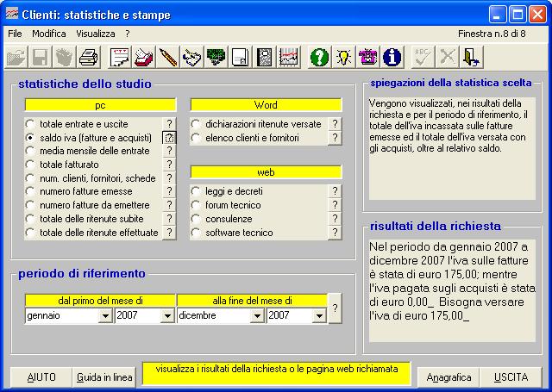Select 'totale fatturato' radio button
The height and width of the screenshot is (392, 552).
pos(30,165)
